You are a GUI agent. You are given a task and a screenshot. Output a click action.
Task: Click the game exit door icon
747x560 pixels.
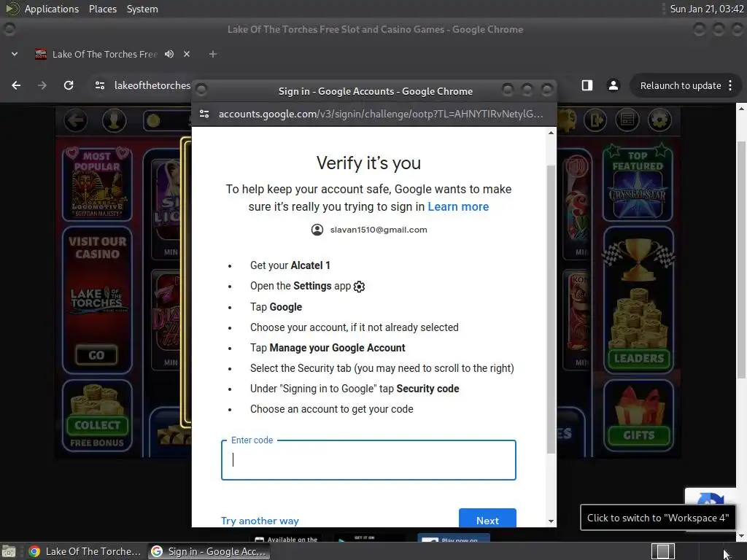(x=595, y=120)
